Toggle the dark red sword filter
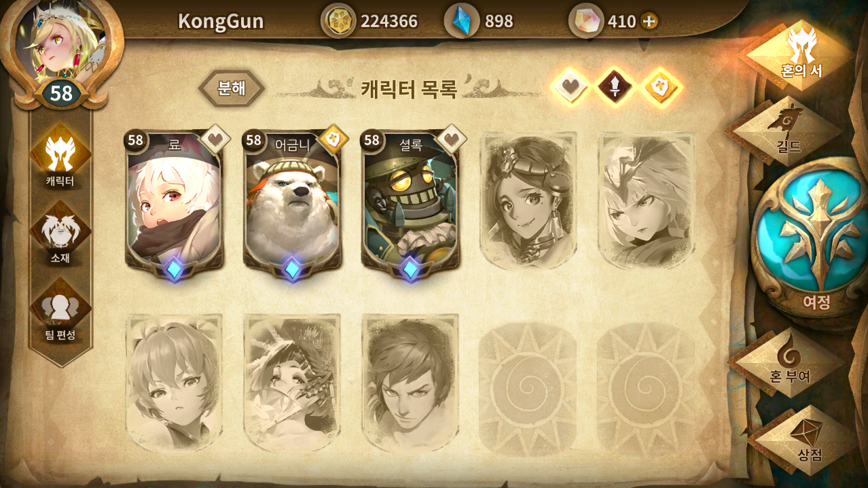 tap(615, 87)
